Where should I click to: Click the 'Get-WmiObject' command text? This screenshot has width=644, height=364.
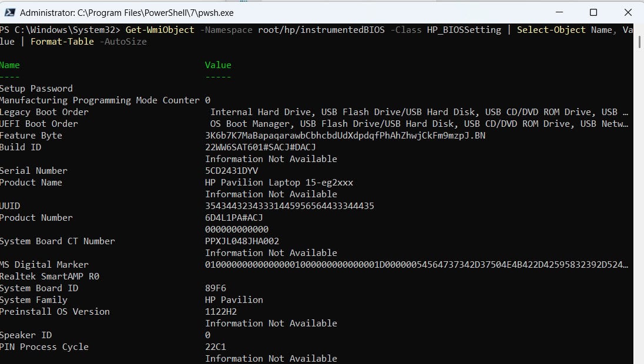(160, 30)
